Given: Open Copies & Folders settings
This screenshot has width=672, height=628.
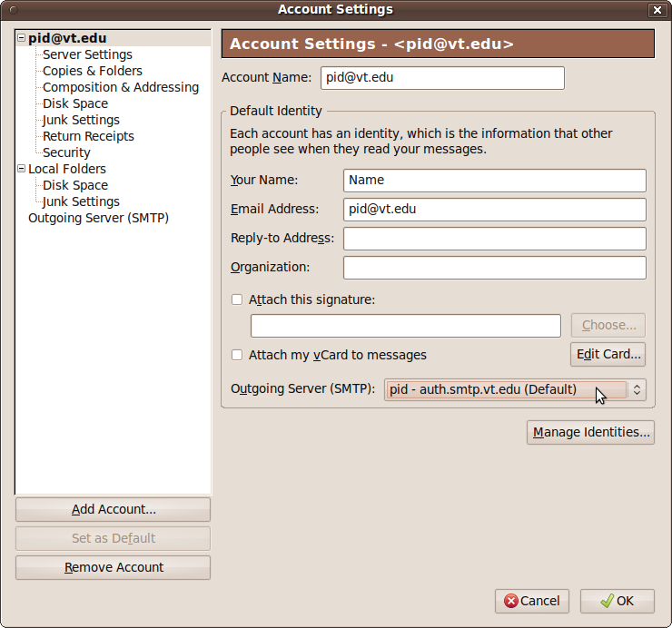Looking at the screenshot, I should [92, 71].
